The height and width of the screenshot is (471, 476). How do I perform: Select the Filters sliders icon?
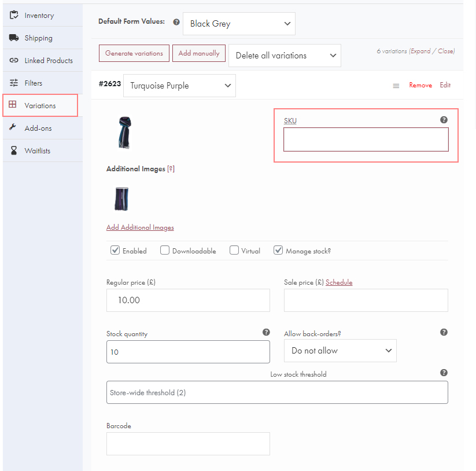pyautogui.click(x=13, y=82)
